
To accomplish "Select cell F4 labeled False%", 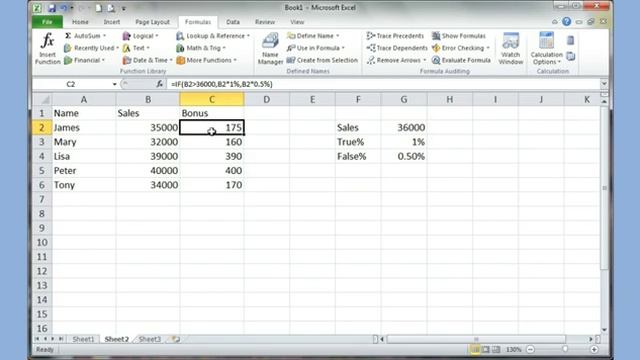I will coord(358,156).
